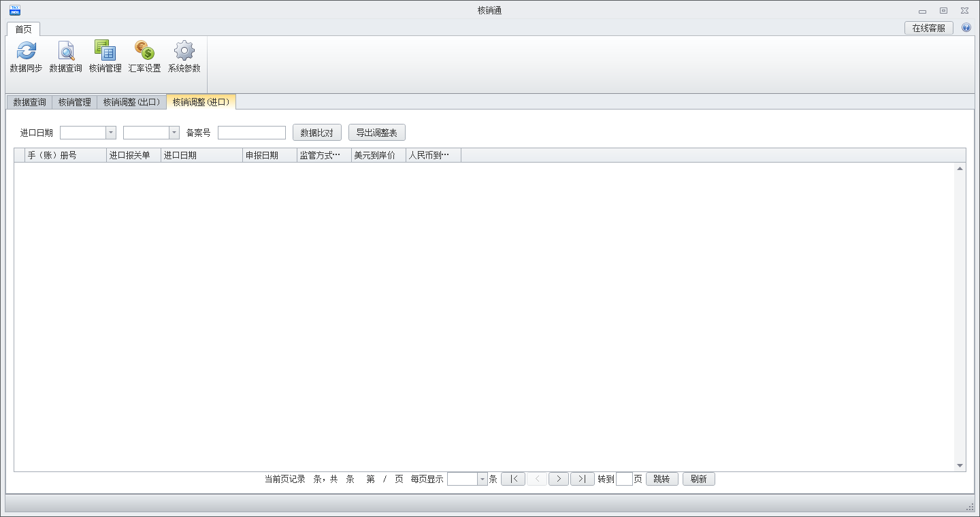This screenshot has height=517, width=980.
Task: Select the 首页 ribbon tab
Action: point(24,29)
